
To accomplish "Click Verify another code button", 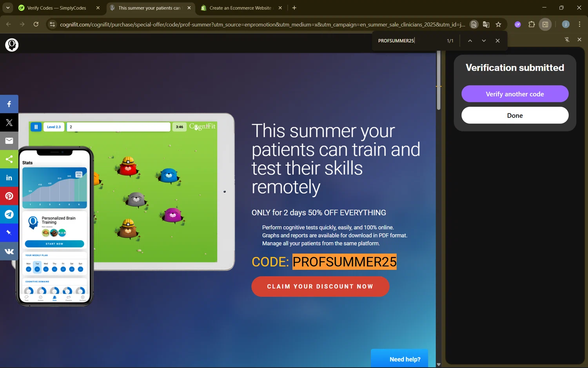I will tap(515, 94).
